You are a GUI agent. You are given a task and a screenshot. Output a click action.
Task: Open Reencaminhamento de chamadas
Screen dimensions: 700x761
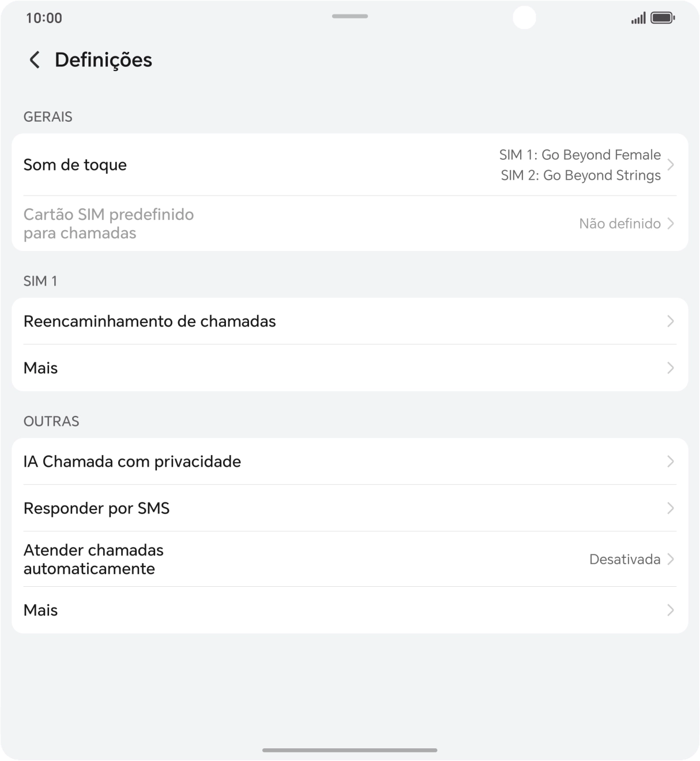point(150,321)
